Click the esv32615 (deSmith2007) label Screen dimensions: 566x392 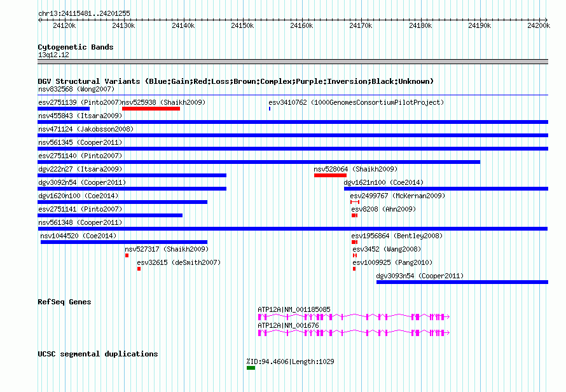[x=179, y=262]
